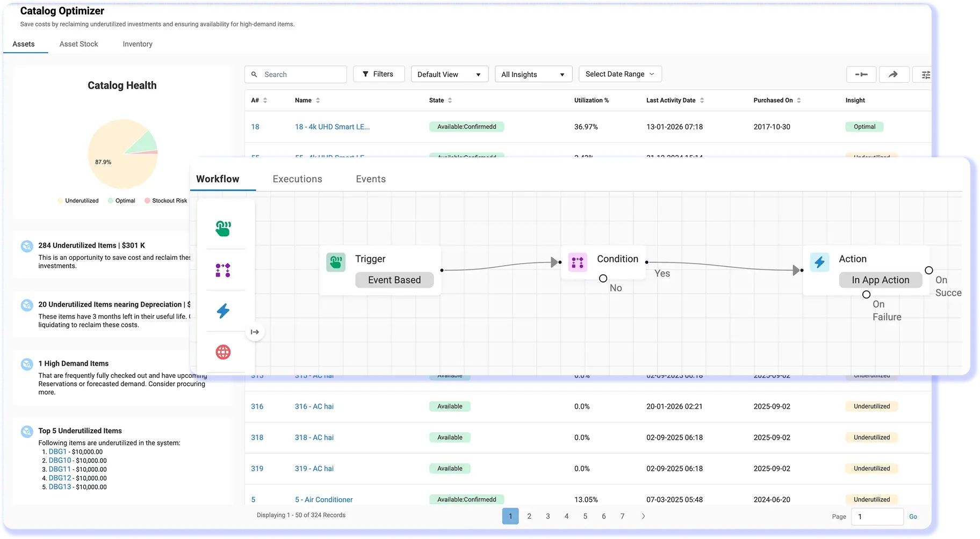980x539 pixels.
Task: Open the Events tab
Action: point(371,179)
